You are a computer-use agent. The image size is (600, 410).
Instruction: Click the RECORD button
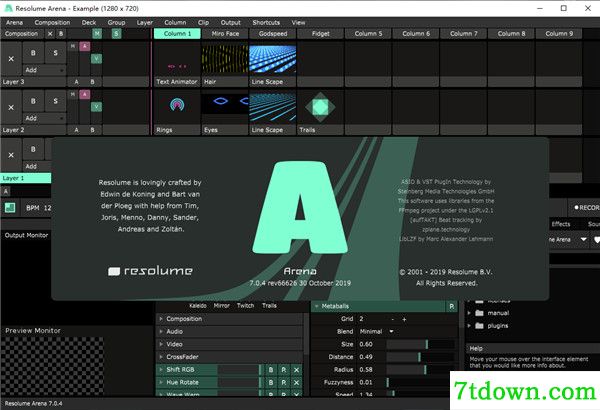(585, 207)
